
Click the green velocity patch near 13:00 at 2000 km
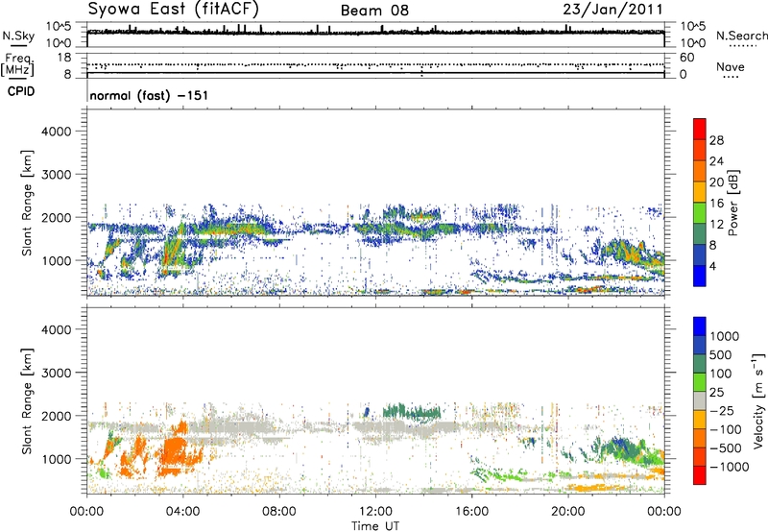click(412, 412)
